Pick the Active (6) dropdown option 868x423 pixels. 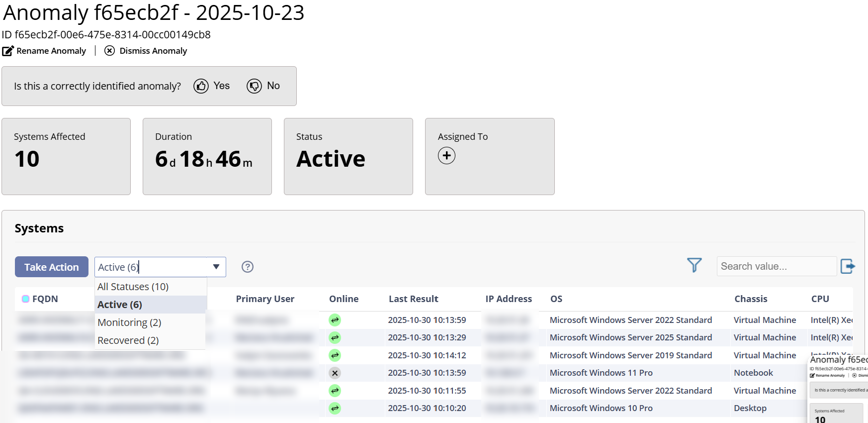pos(120,305)
